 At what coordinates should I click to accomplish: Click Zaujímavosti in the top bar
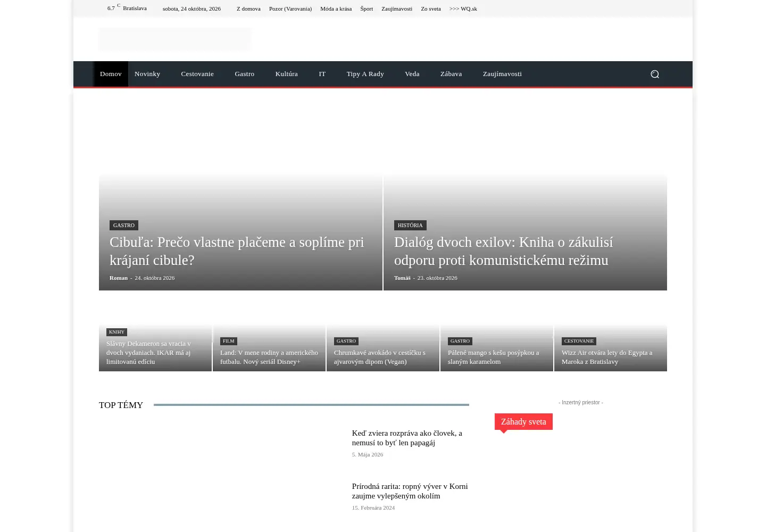click(397, 9)
